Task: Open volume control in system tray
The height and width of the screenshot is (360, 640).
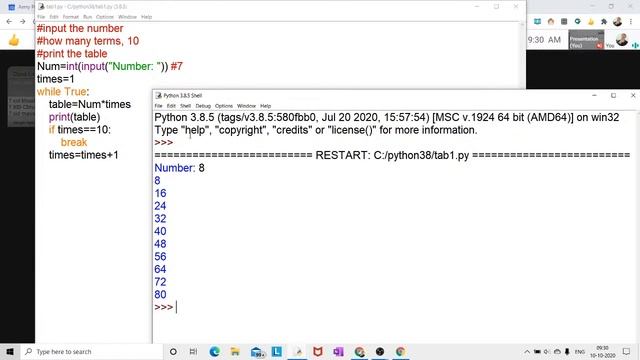Action: (547, 351)
